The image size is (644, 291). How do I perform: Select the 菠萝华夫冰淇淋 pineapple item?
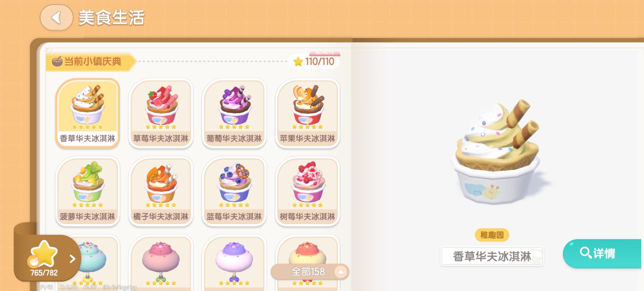[x=88, y=191]
